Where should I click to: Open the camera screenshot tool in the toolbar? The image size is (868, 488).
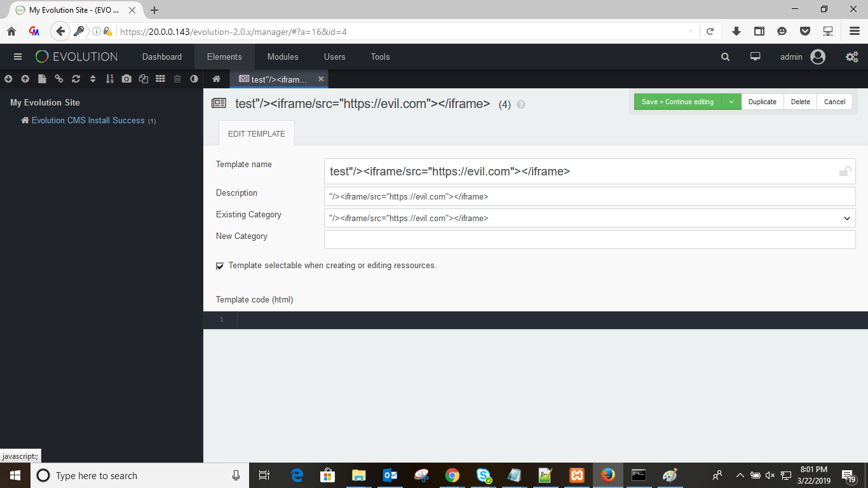click(x=126, y=79)
